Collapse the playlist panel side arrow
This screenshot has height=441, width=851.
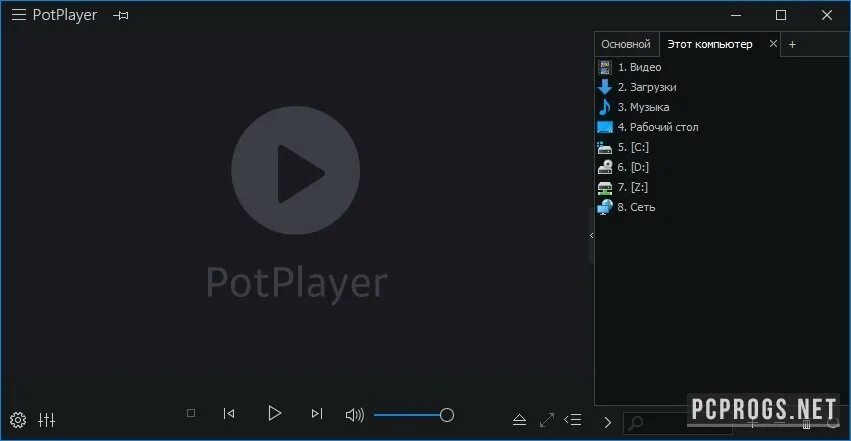[x=592, y=235]
